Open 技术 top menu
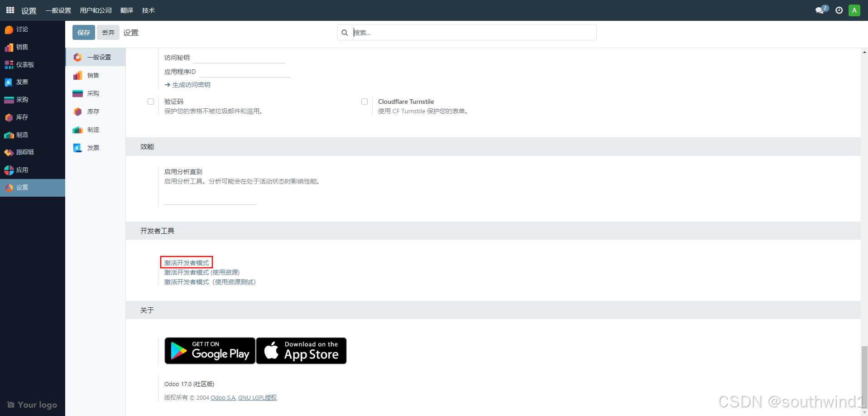This screenshot has width=868, height=416. click(149, 10)
